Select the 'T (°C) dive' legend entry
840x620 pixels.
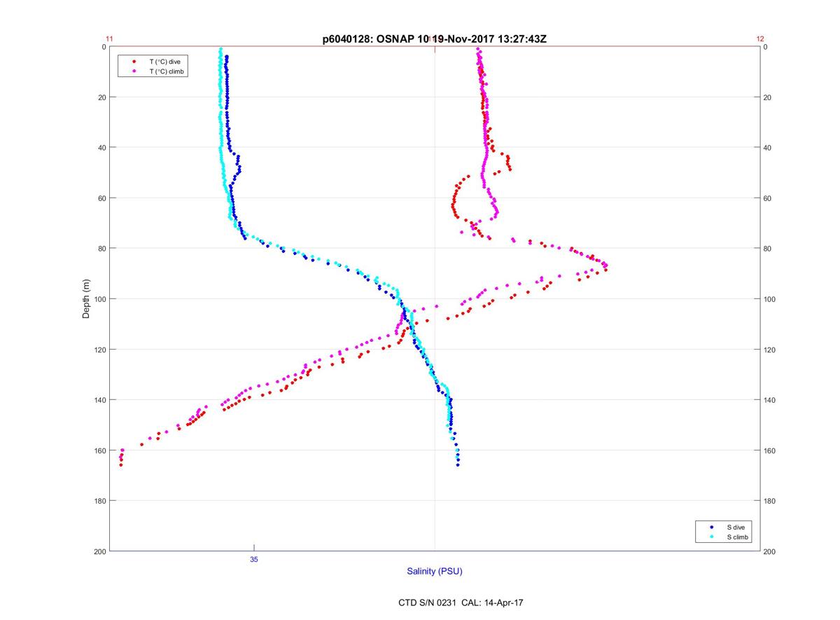(165, 62)
